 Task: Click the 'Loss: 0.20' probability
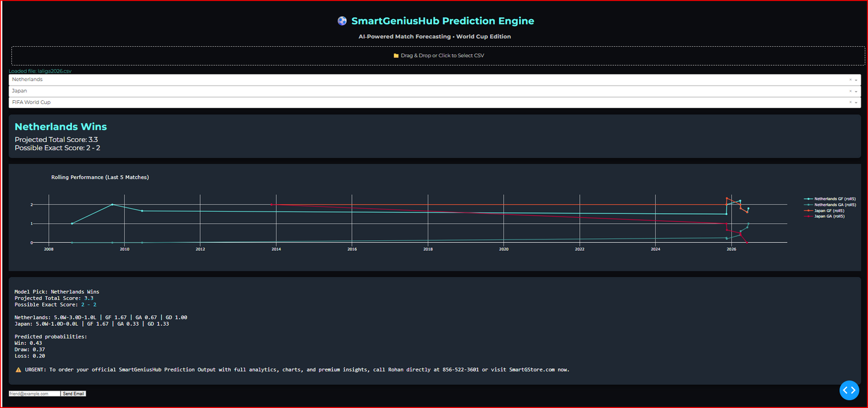[x=30, y=356]
